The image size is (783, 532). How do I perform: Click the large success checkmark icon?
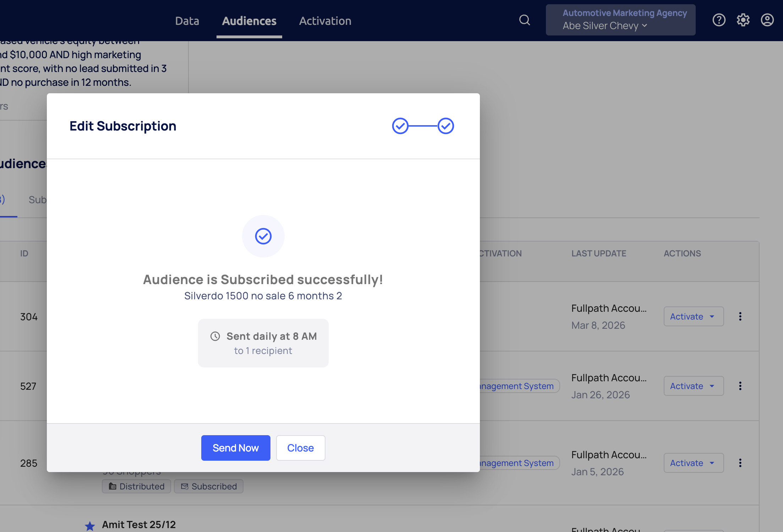(263, 236)
